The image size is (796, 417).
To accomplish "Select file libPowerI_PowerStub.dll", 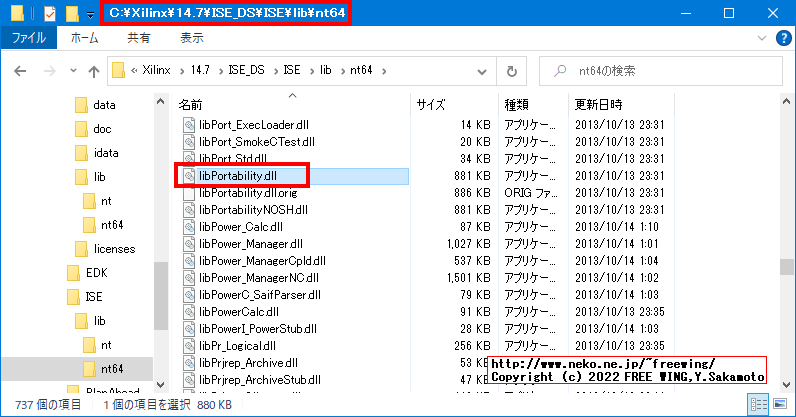I will (x=258, y=329).
